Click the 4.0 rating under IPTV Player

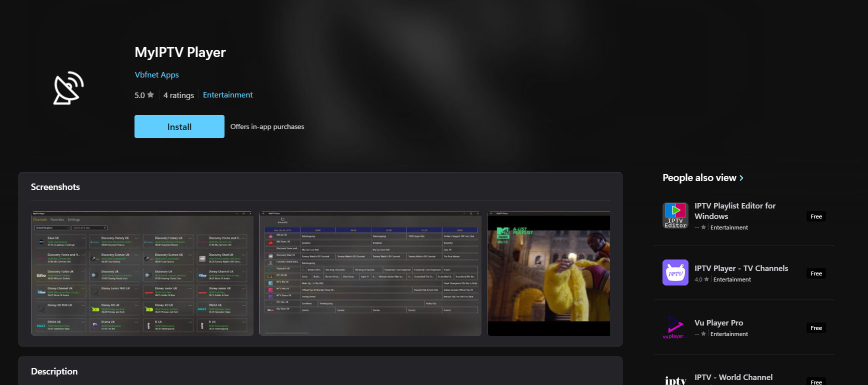[x=701, y=279]
